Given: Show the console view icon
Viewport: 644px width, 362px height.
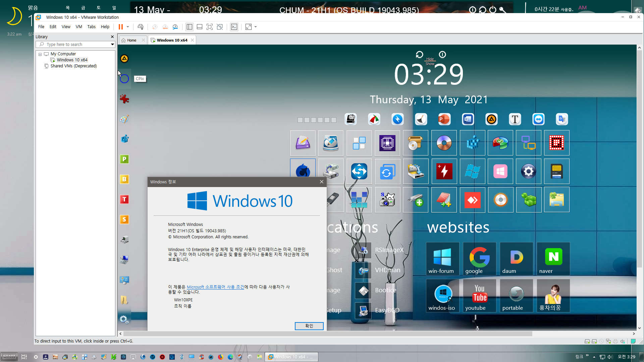Looking at the screenshot, I should point(234,27).
